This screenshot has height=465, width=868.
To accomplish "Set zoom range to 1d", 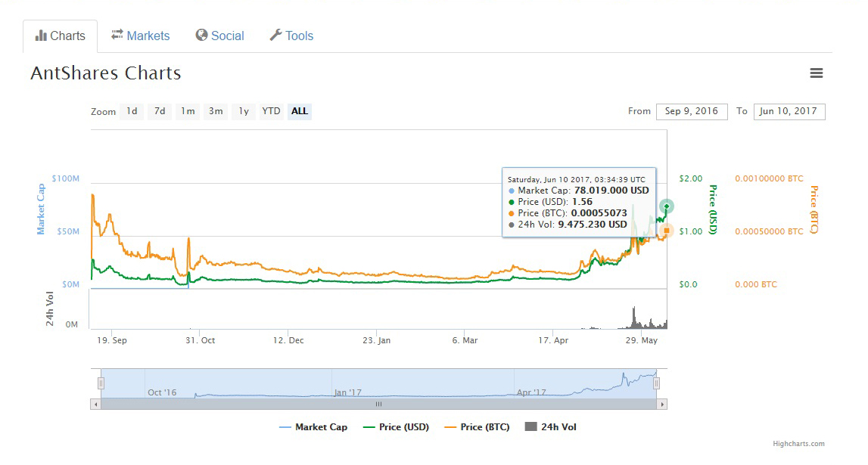I will point(132,111).
